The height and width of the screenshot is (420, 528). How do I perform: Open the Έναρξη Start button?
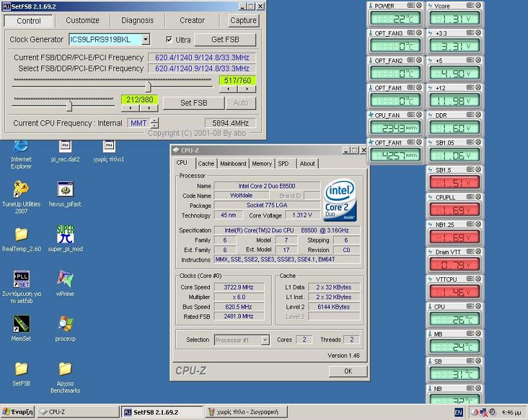tap(18, 412)
